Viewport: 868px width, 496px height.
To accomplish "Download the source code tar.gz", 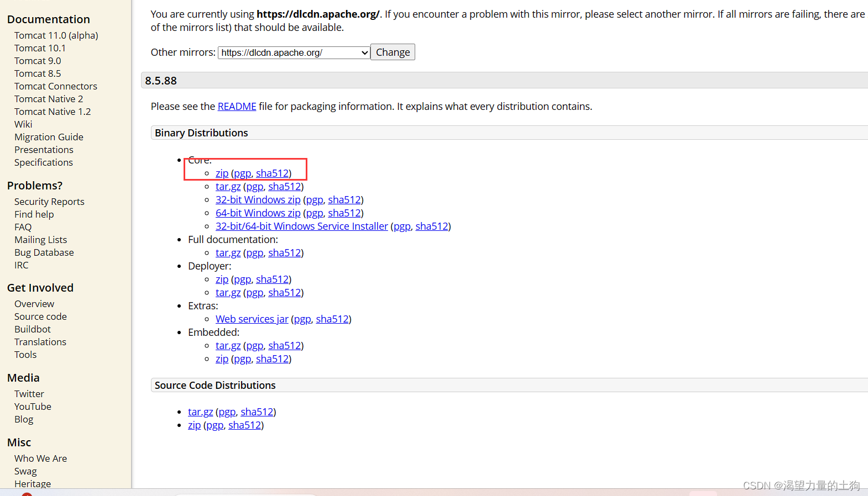I will click(x=200, y=412).
